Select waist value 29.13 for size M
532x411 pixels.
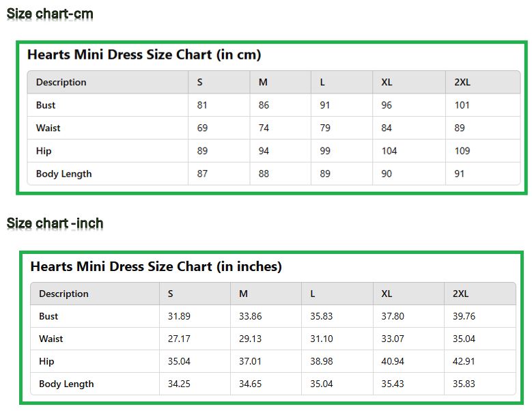[x=250, y=339]
